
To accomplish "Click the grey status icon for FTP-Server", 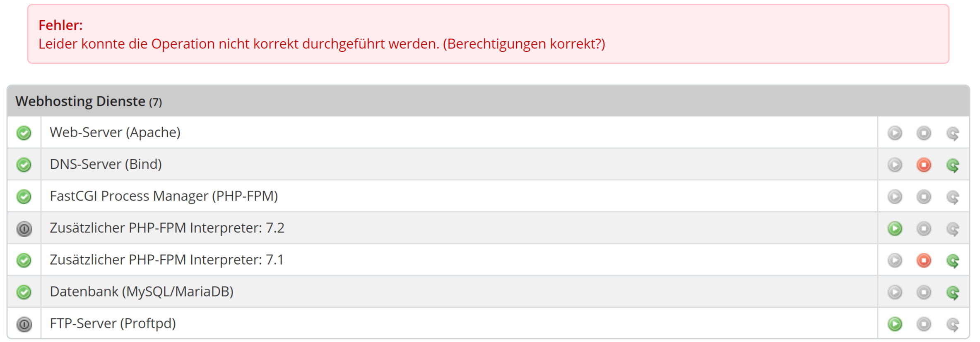I will (x=24, y=324).
